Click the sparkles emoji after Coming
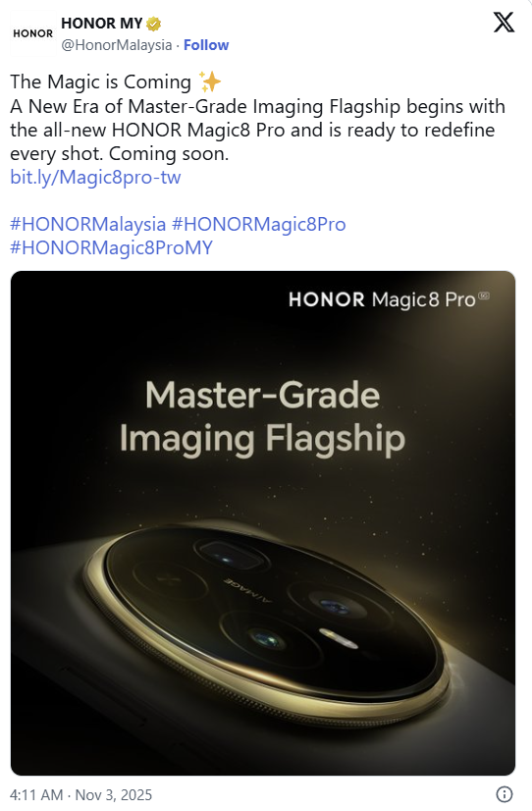This screenshot has width=532, height=811. pos(210,81)
